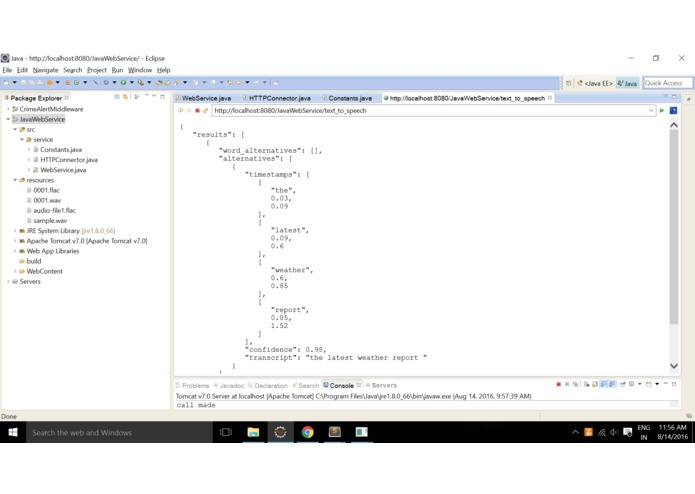Expand the CrimeAlertMiddleware project
Screen dimensions: 695x494
click(8, 109)
